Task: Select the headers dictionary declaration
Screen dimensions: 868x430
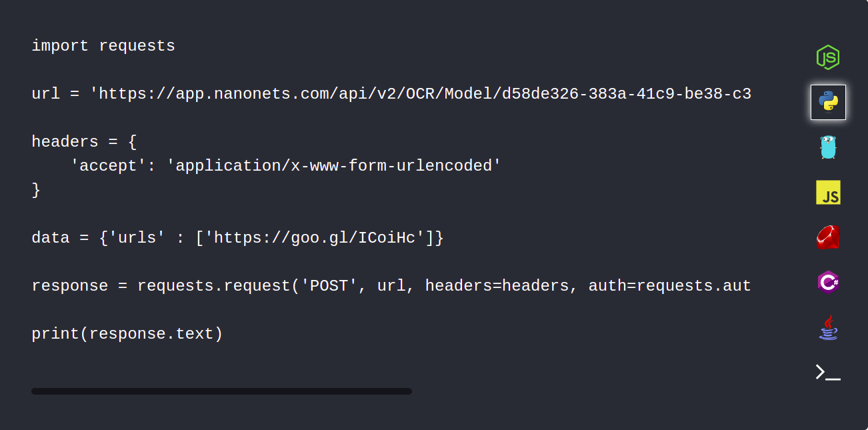Action: click(x=84, y=141)
